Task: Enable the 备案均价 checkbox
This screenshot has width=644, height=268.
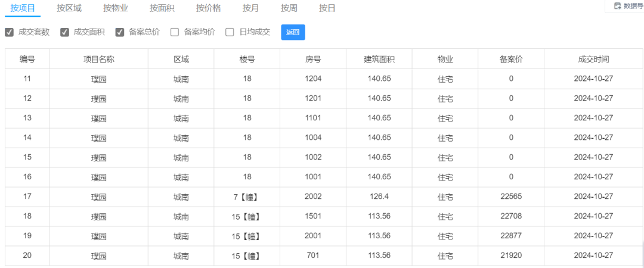Action: [175, 32]
